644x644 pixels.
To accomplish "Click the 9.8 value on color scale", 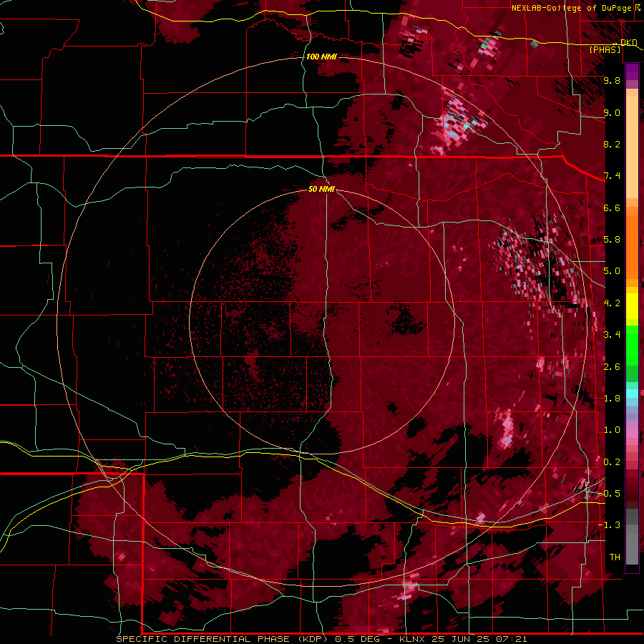I will click(612, 80).
